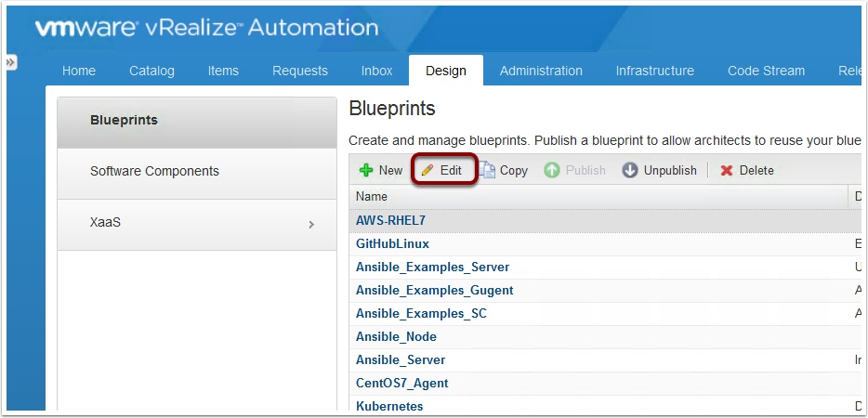Open the Code Stream tab
Viewport: 868px width, 418px height.
[766, 71]
